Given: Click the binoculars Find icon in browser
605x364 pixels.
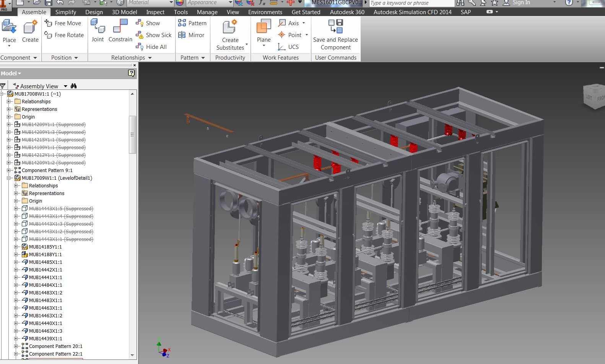Looking at the screenshot, I should click(74, 86).
